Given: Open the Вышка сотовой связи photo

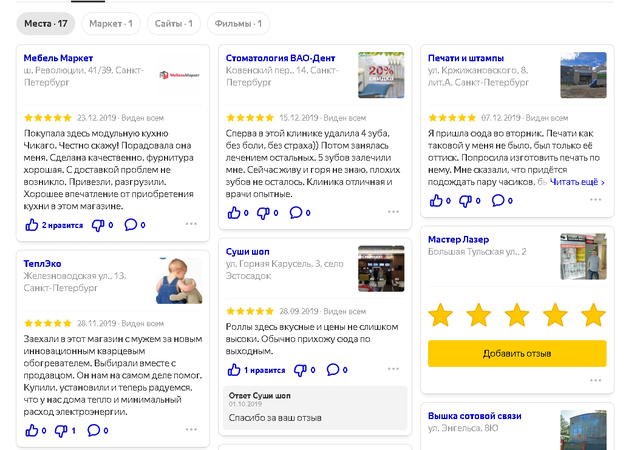Looking at the screenshot, I should (583, 430).
